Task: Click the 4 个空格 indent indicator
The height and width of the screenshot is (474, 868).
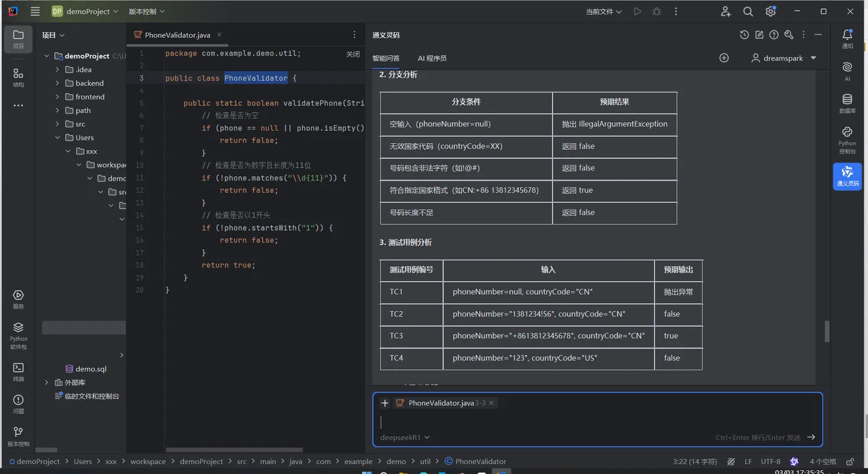Action: (x=823, y=462)
